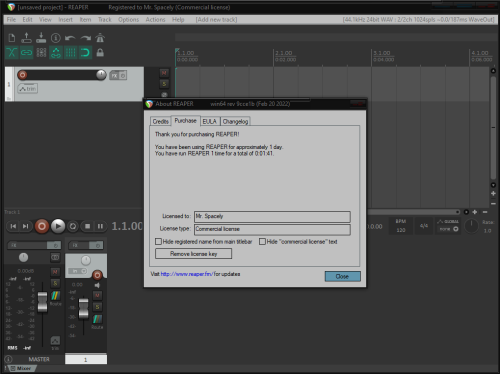
Task: Toggle the locking padlock icon
Action: 100,53
